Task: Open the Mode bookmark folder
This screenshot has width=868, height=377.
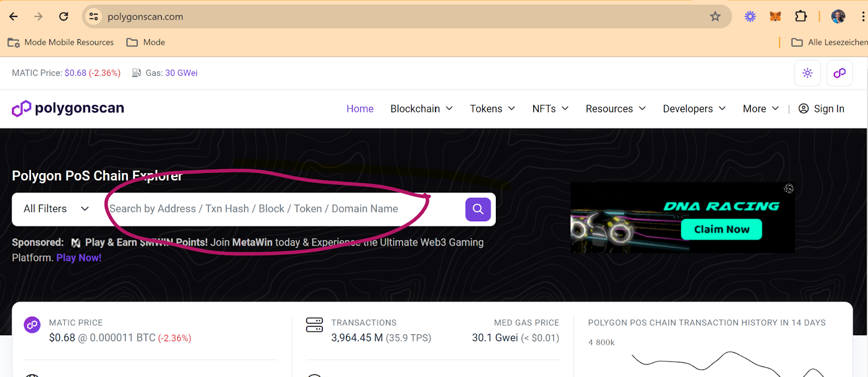Action: coord(145,42)
